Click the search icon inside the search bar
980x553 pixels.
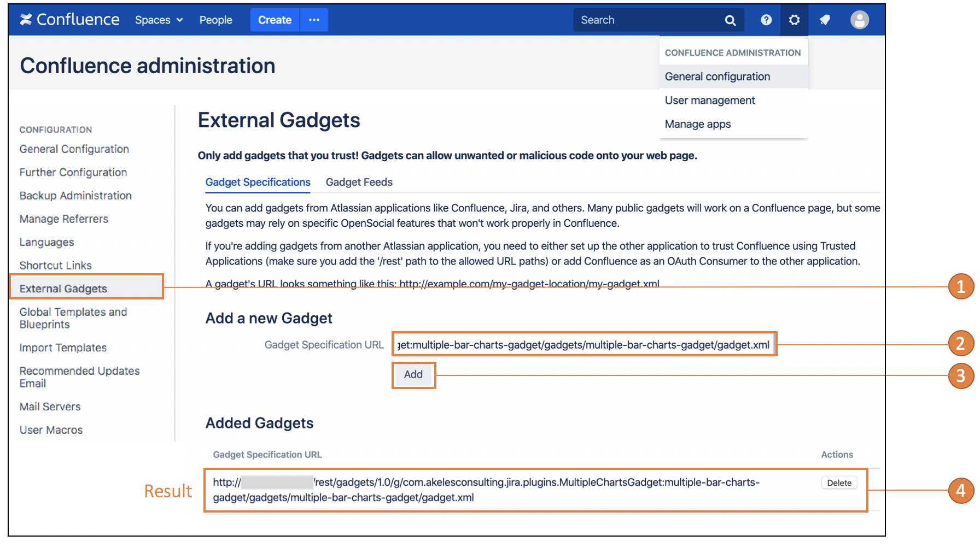(730, 20)
